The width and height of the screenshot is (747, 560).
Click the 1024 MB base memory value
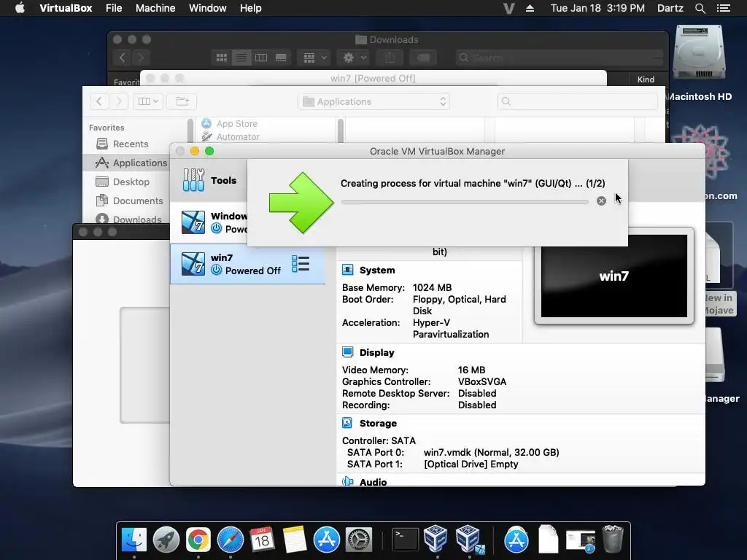[x=432, y=287]
